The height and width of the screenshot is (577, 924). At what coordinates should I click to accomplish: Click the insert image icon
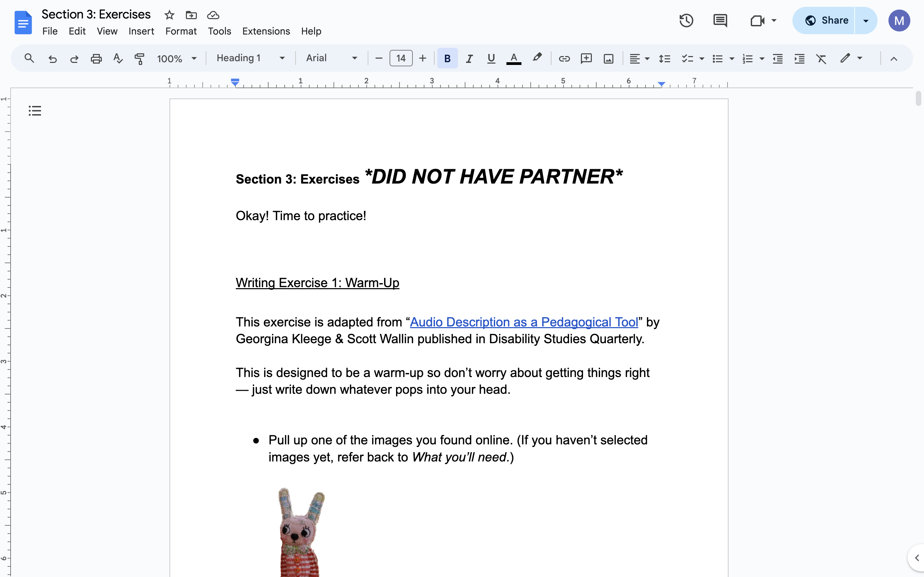pos(608,58)
